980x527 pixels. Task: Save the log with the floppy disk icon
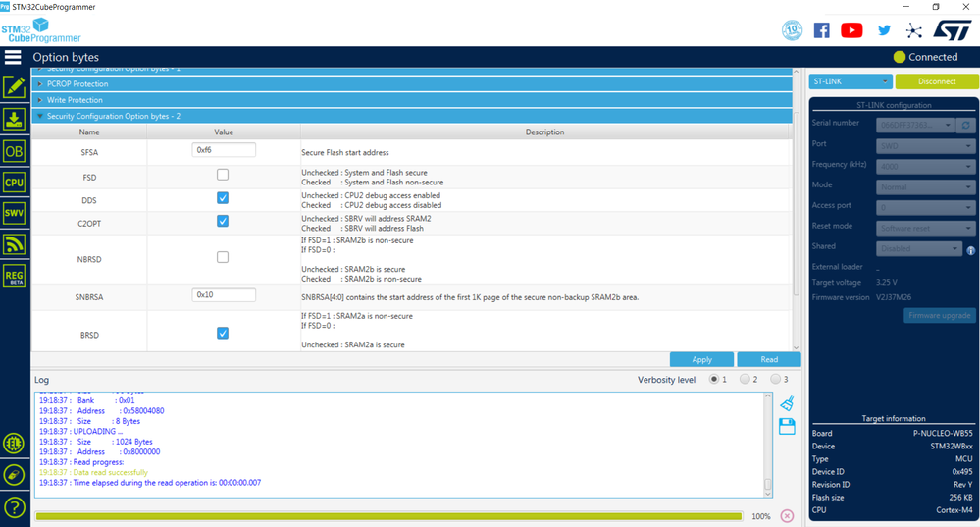pyautogui.click(x=787, y=426)
